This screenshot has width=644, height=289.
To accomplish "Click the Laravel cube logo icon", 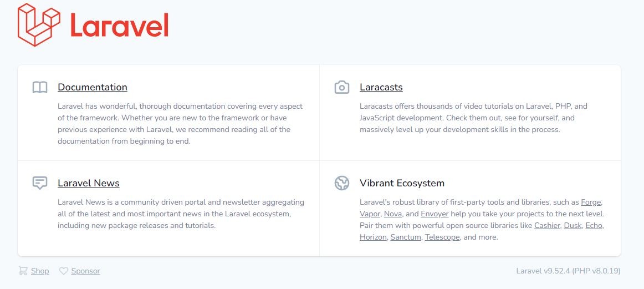I will (x=39, y=25).
